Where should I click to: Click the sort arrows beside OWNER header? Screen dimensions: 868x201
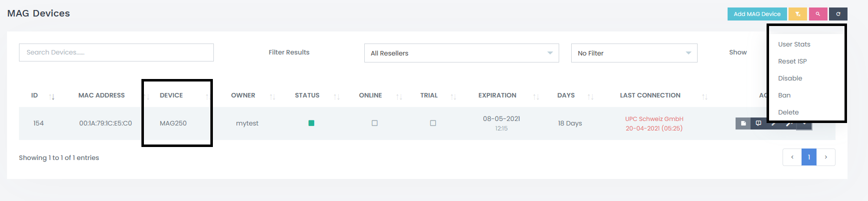272,96
